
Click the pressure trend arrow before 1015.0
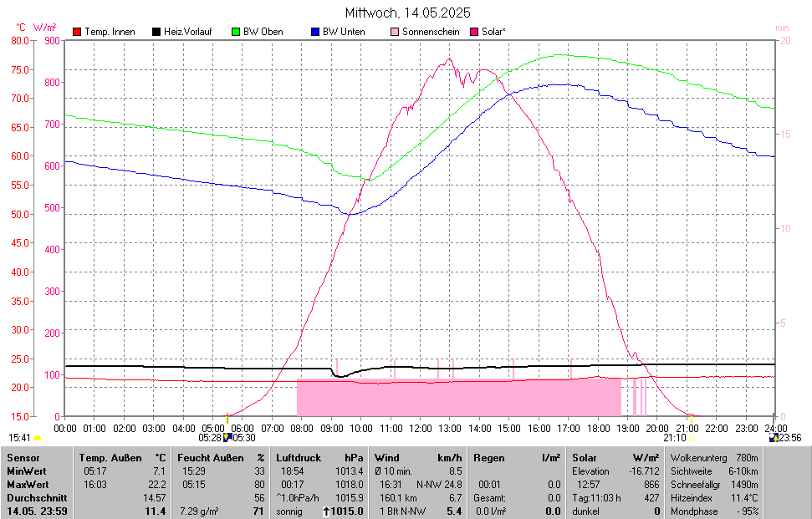click(x=326, y=511)
